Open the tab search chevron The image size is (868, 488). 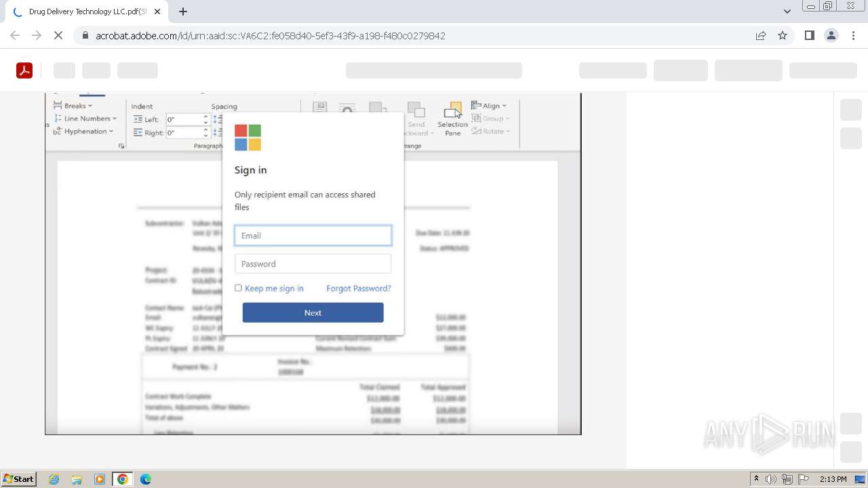(787, 11)
